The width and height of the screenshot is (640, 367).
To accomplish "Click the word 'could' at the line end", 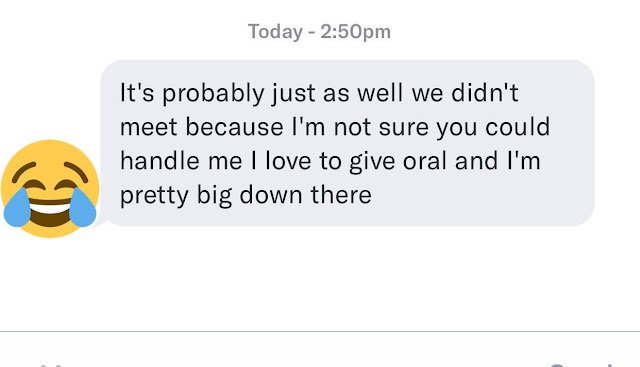I will [x=518, y=127].
